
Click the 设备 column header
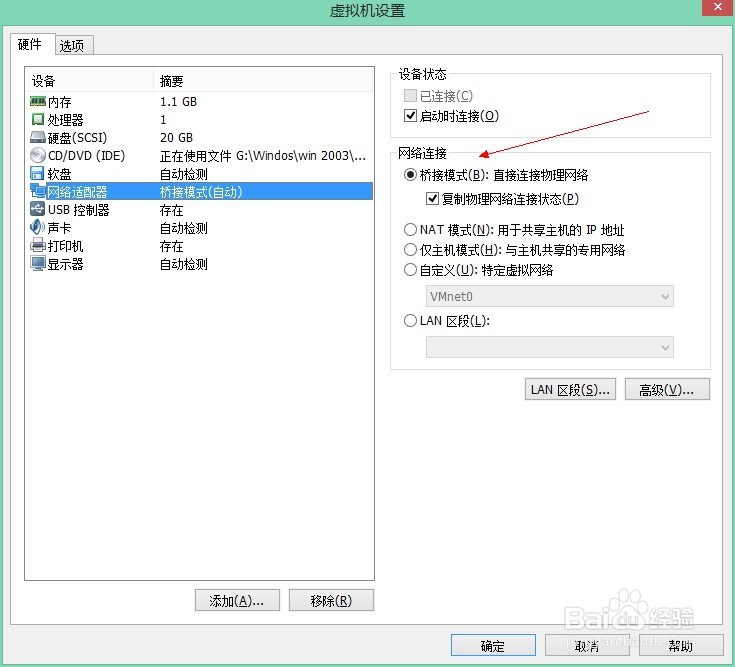point(89,81)
